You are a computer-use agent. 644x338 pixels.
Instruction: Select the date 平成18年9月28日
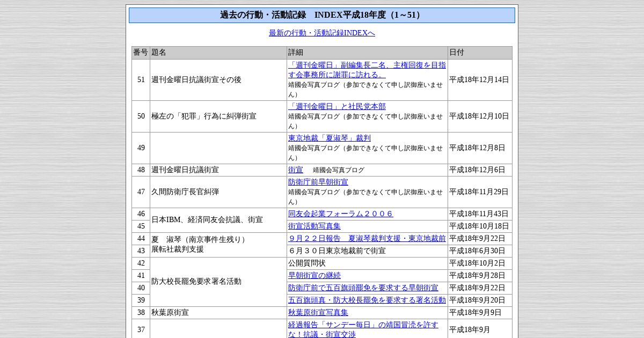tap(477, 275)
